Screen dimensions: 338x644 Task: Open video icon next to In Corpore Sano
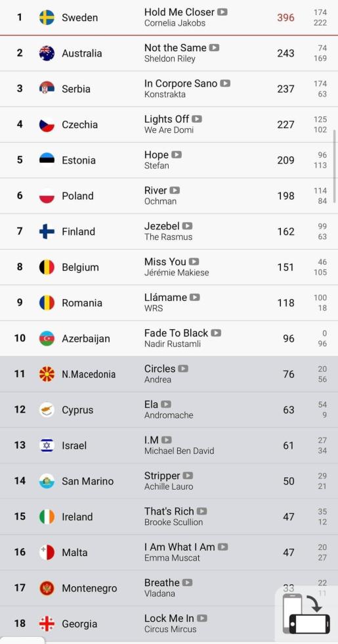point(225,83)
